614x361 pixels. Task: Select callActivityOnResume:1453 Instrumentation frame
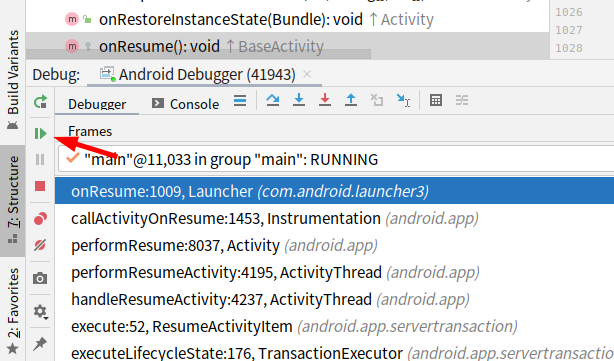pos(334,218)
